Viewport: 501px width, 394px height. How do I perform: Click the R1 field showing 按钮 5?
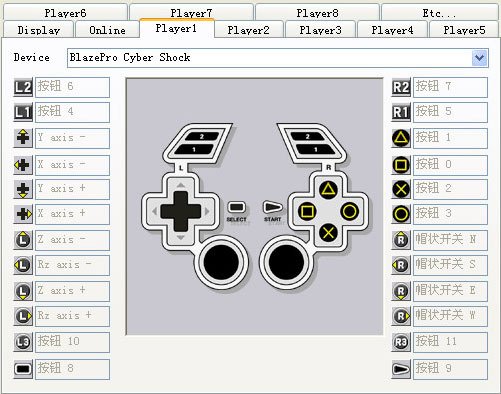(x=450, y=112)
